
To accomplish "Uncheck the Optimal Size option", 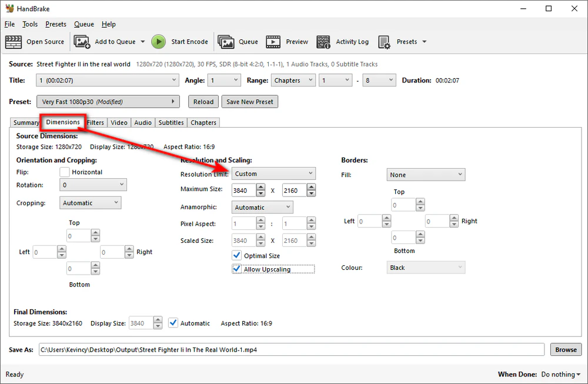I will (x=238, y=255).
